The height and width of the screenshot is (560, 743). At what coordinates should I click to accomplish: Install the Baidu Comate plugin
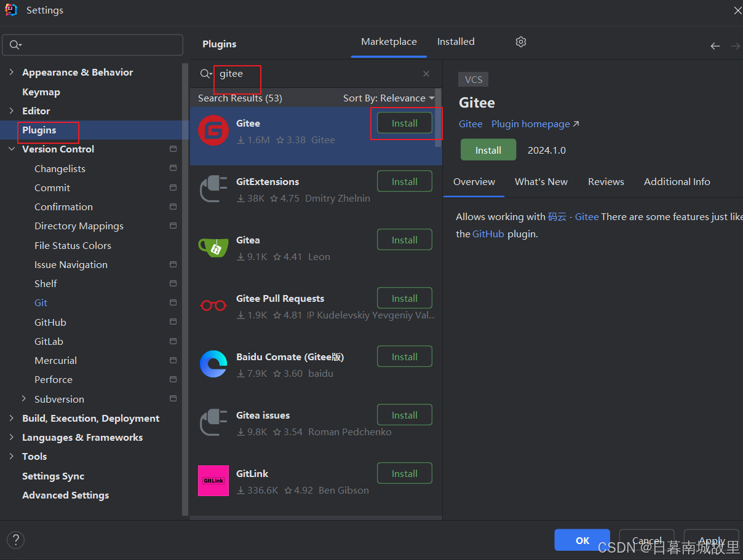coord(405,357)
